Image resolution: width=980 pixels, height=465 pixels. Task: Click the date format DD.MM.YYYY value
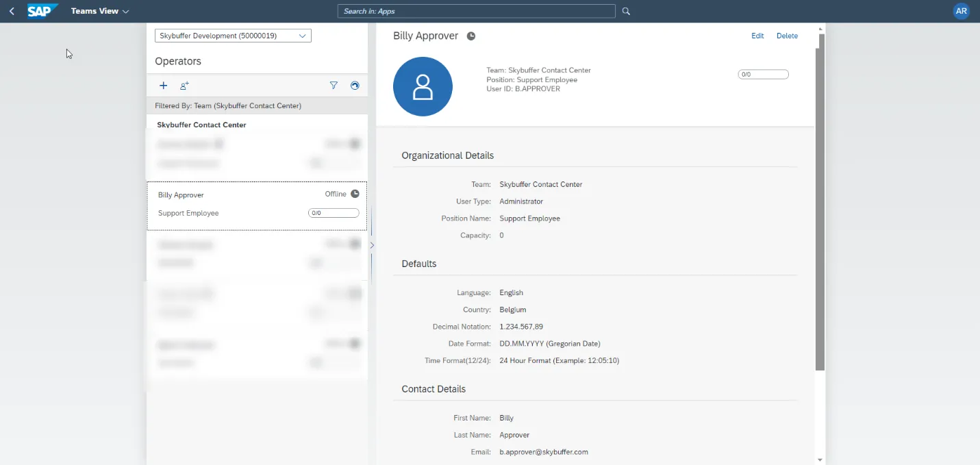pyautogui.click(x=550, y=344)
